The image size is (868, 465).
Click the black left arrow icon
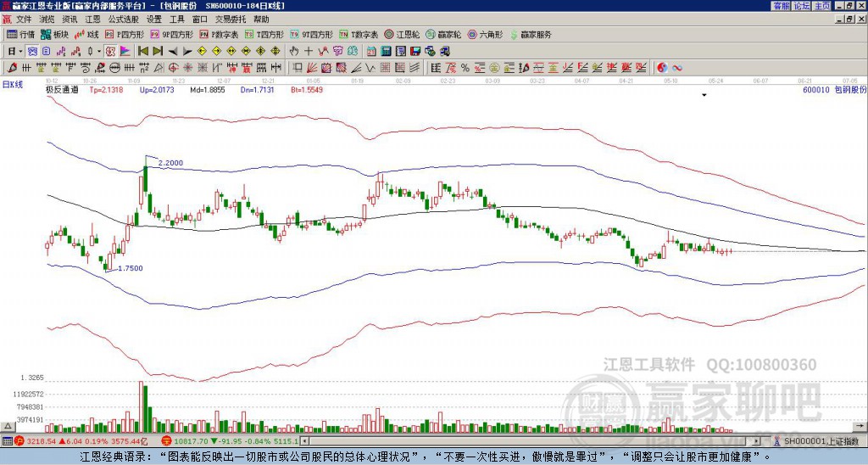point(173,52)
